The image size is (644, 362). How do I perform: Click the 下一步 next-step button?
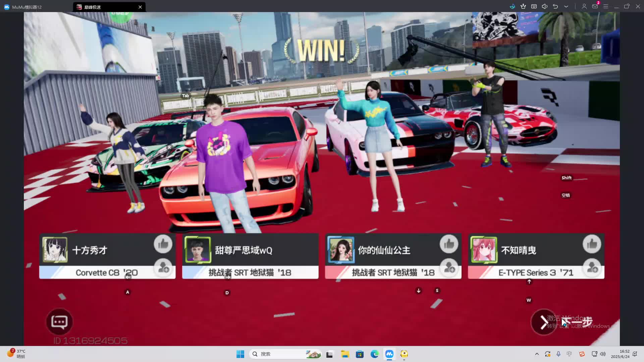coord(544,322)
